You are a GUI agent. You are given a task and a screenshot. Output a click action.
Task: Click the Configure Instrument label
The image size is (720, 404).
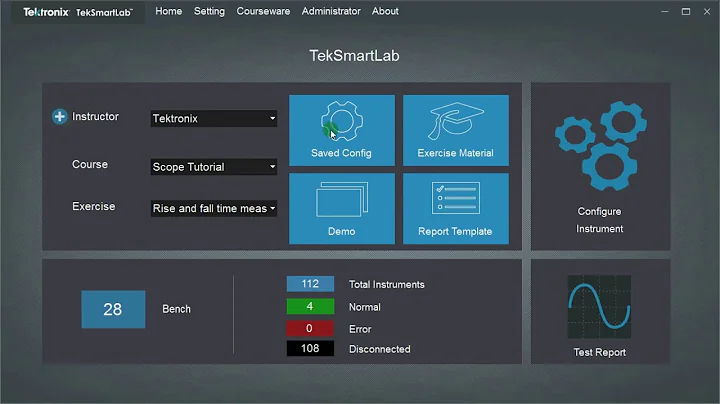(x=600, y=220)
